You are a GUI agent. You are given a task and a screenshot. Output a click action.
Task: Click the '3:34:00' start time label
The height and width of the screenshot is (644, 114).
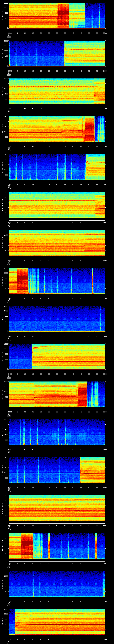click(x=9, y=487)
